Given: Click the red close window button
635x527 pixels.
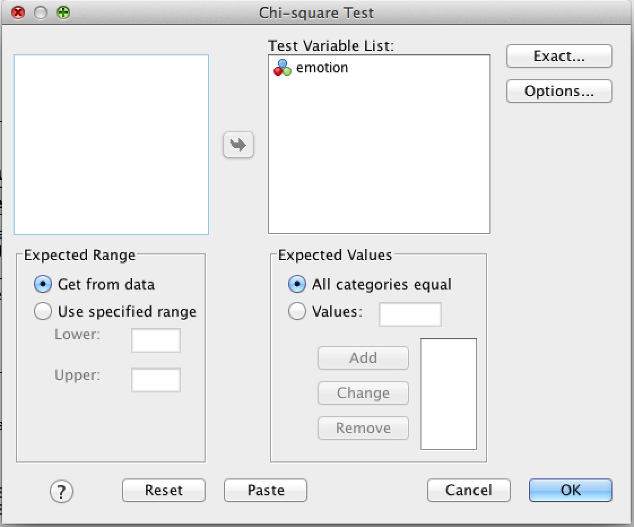Looking at the screenshot, I should pos(18,13).
